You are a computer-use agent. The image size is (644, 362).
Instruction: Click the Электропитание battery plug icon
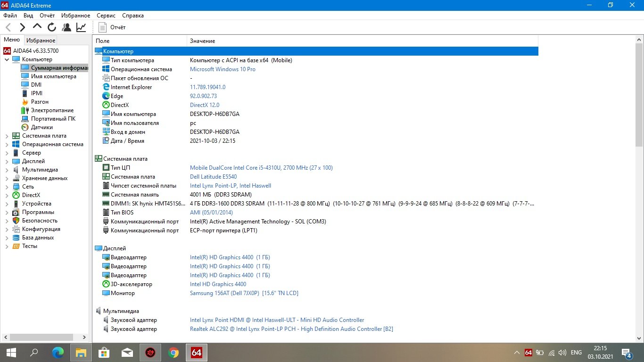tap(25, 110)
